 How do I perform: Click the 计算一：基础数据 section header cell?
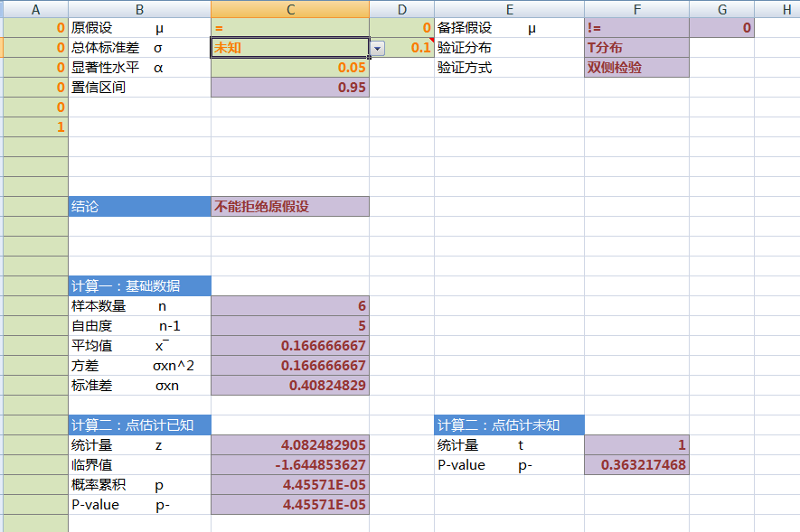tap(139, 285)
